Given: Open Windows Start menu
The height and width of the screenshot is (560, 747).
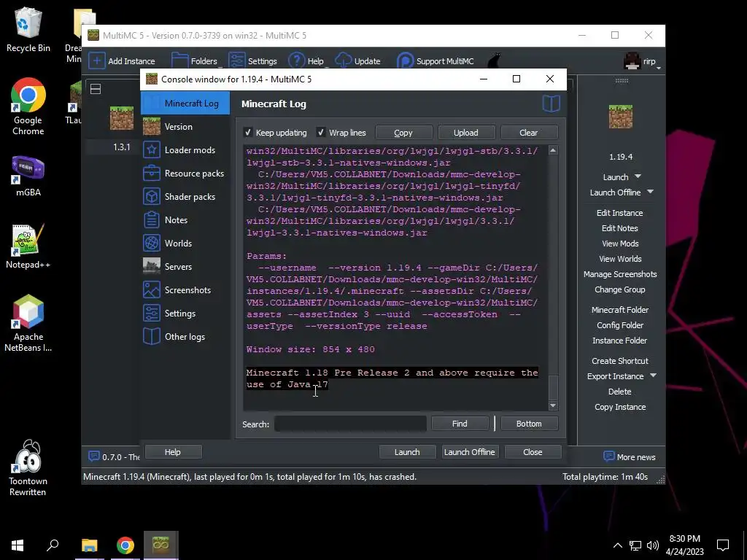Looking at the screenshot, I should tap(18, 545).
